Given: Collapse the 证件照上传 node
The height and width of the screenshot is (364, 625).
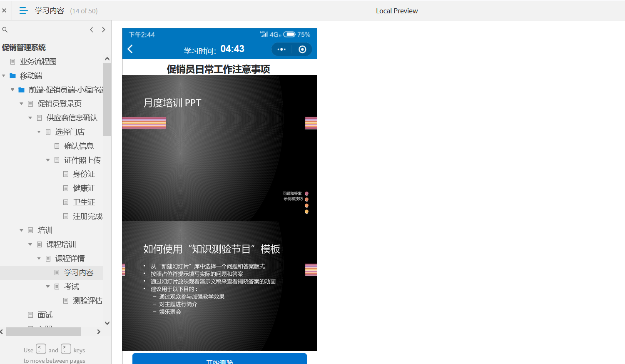Looking at the screenshot, I should pos(48,160).
